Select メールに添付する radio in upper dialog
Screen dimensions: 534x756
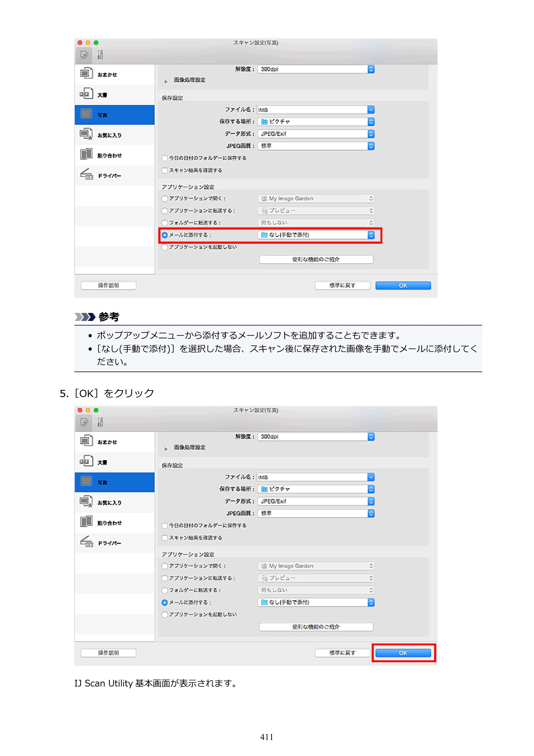pyautogui.click(x=165, y=235)
